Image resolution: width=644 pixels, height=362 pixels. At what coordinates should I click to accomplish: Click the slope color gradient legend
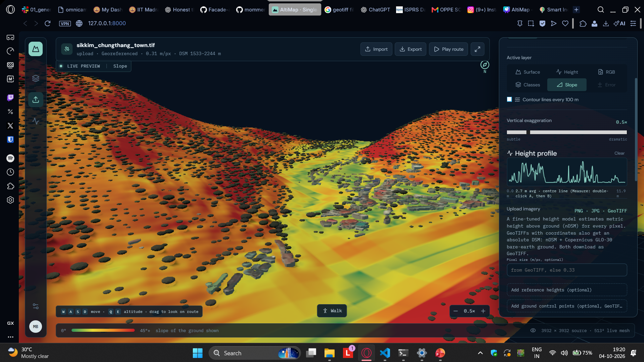103,330
